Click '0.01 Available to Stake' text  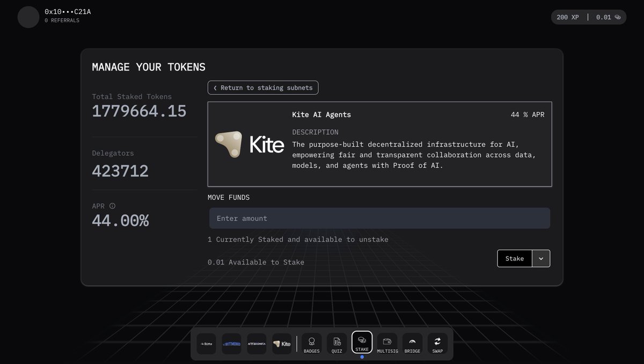click(256, 262)
